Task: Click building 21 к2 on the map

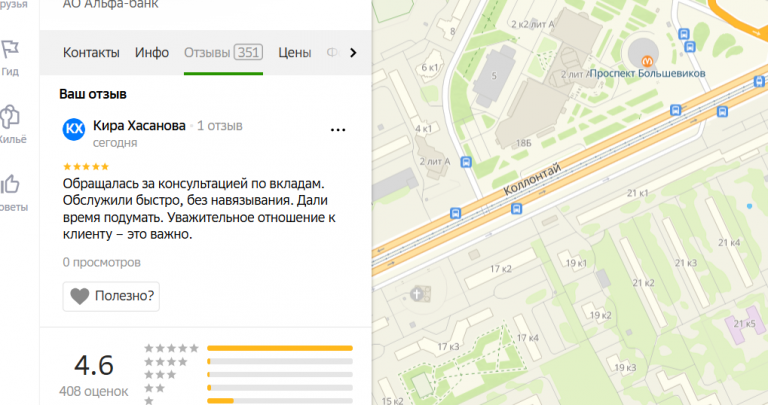Action: (x=643, y=283)
